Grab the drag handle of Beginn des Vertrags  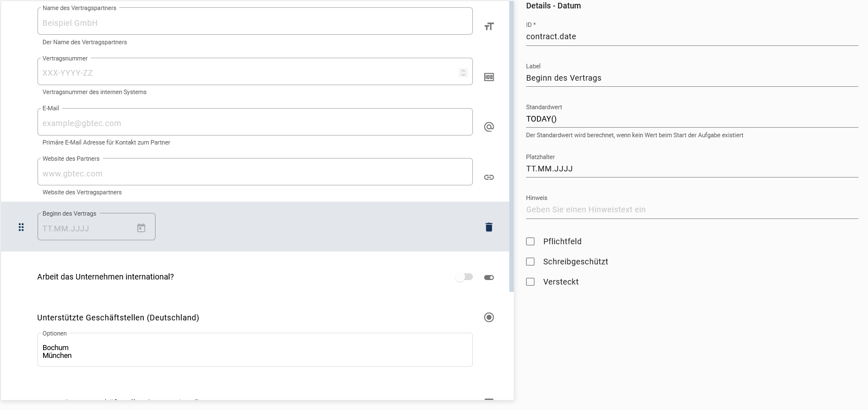click(21, 227)
